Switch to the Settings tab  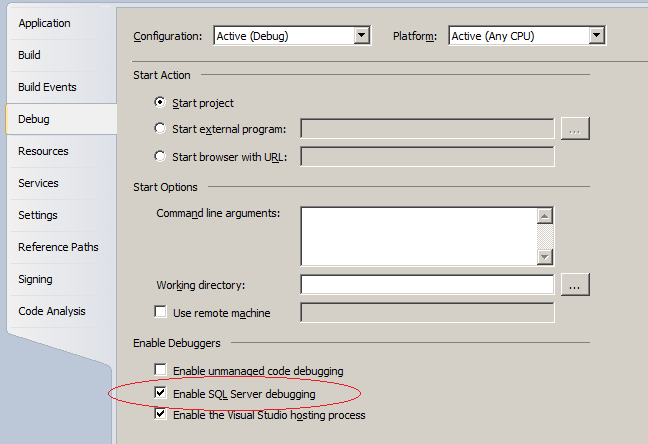tap(38, 215)
